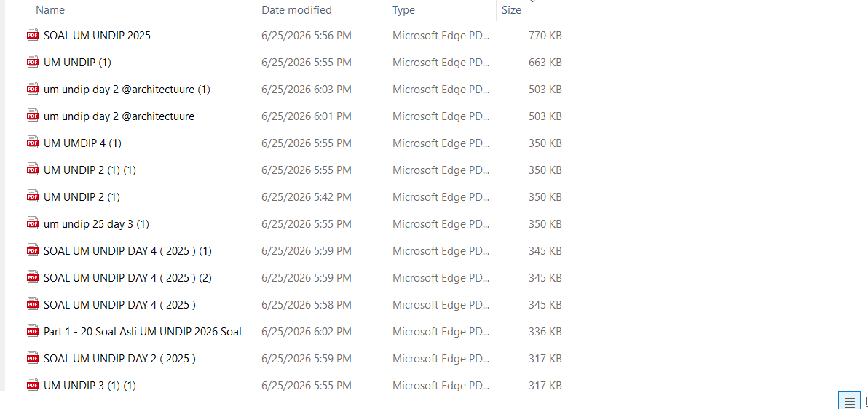
Task: Click the PDF icon of UM UNDIP 3 (1) (1)
Action: [x=33, y=386]
